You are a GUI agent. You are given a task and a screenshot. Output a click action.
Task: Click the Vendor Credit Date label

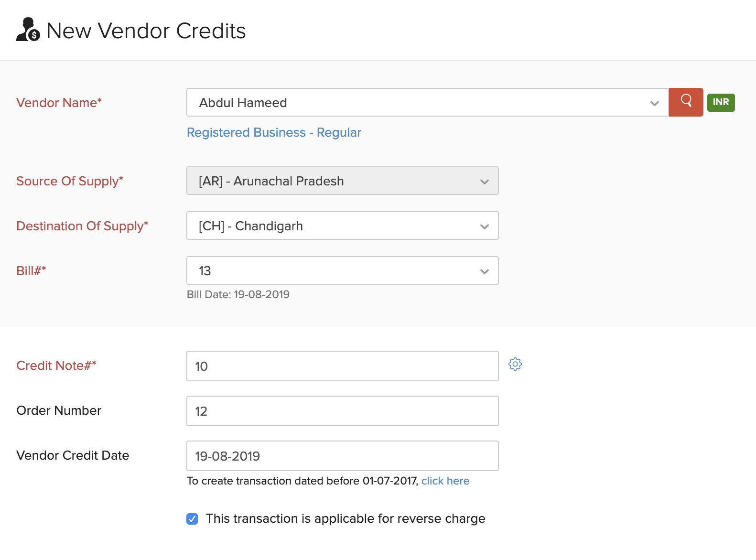click(73, 455)
